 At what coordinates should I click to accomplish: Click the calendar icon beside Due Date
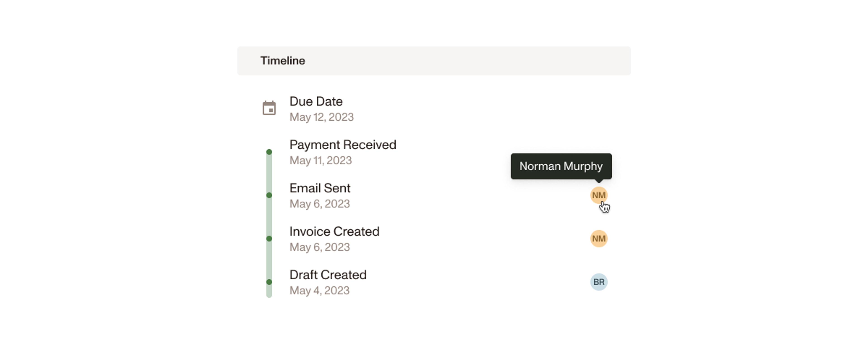coord(269,108)
